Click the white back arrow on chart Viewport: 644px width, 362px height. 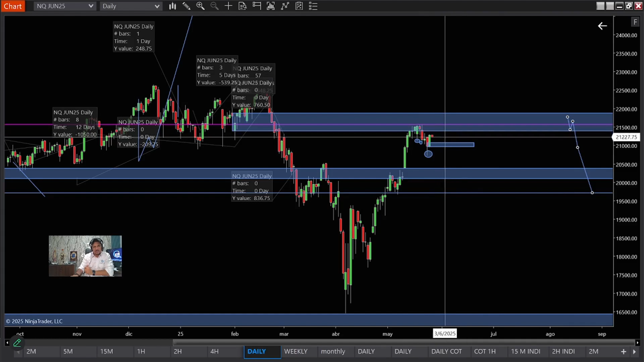tap(602, 26)
